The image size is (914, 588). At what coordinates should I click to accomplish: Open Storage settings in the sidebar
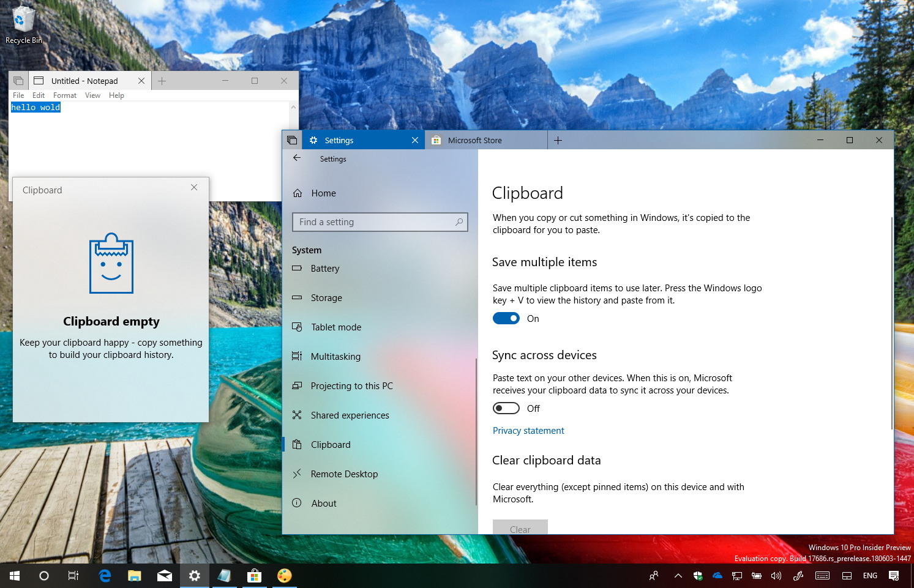(x=325, y=298)
